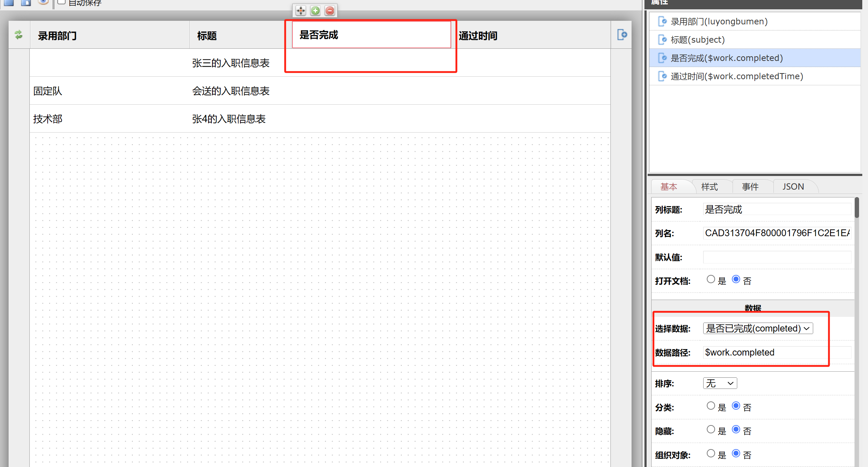Click the 通过时间 column header
The image size is (868, 467).
[x=478, y=36]
